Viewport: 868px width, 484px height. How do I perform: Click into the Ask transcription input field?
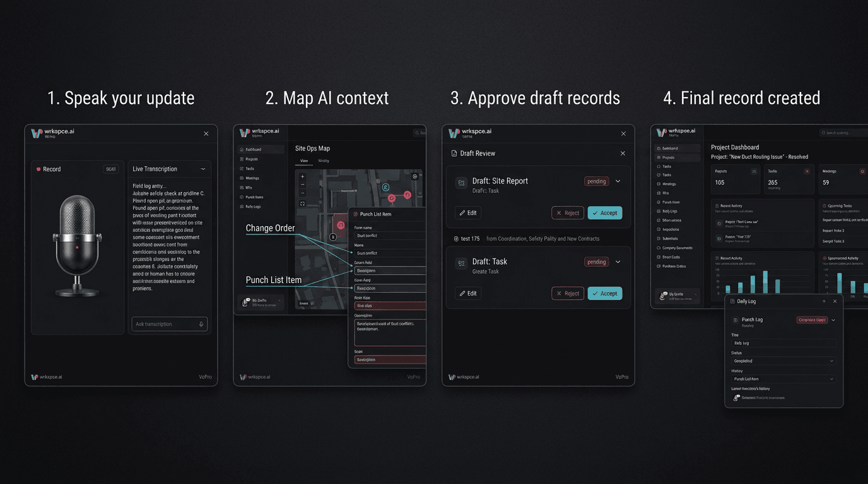169,324
